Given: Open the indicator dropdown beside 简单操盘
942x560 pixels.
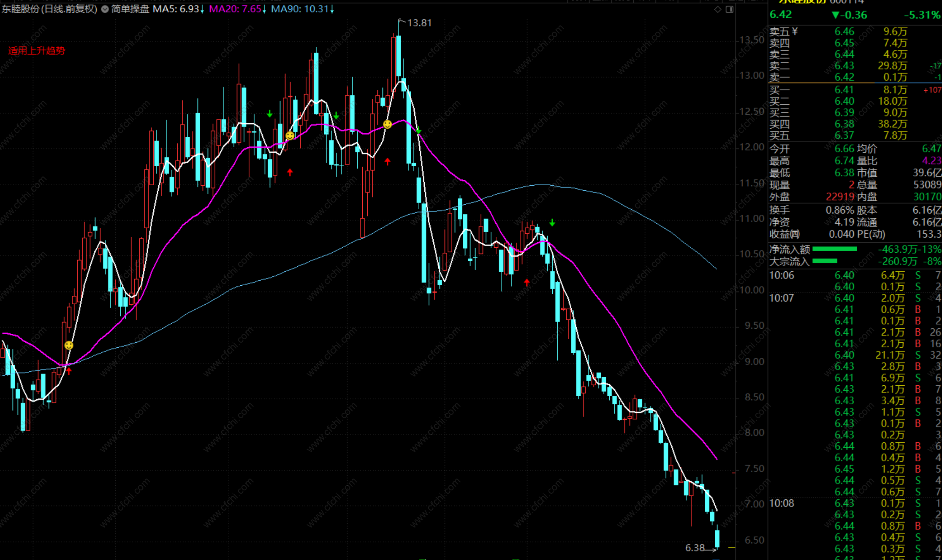Looking at the screenshot, I should [x=105, y=9].
